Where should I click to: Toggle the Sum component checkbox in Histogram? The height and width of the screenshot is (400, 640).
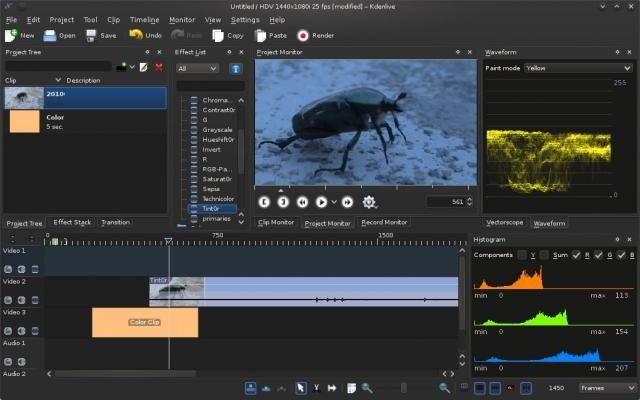tap(544, 255)
